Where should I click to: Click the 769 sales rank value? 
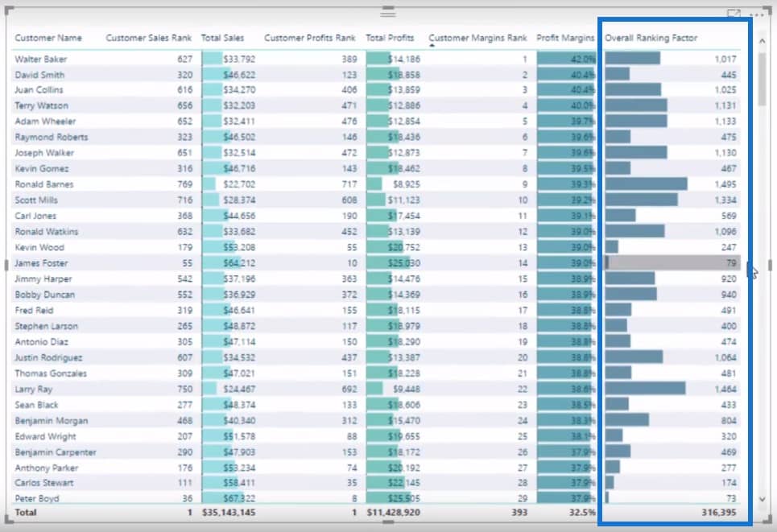[x=185, y=184]
